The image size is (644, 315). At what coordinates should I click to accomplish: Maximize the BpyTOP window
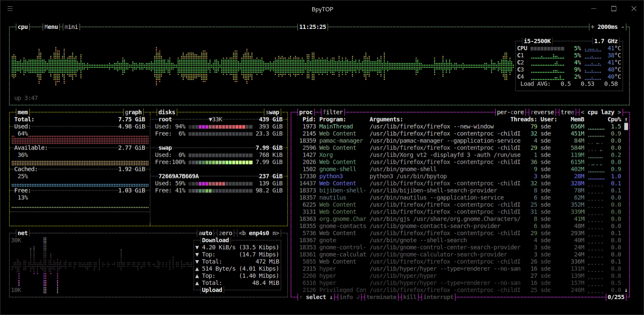614,9
